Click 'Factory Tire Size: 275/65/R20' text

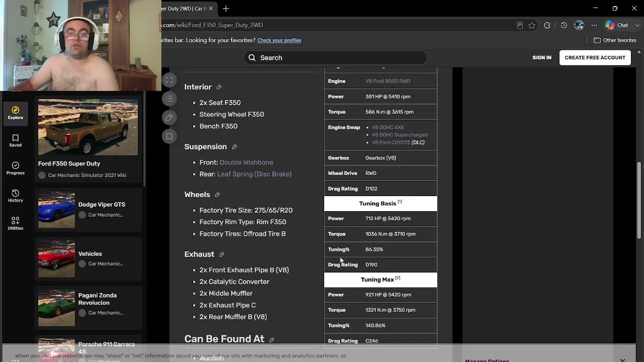pyautogui.click(x=246, y=210)
